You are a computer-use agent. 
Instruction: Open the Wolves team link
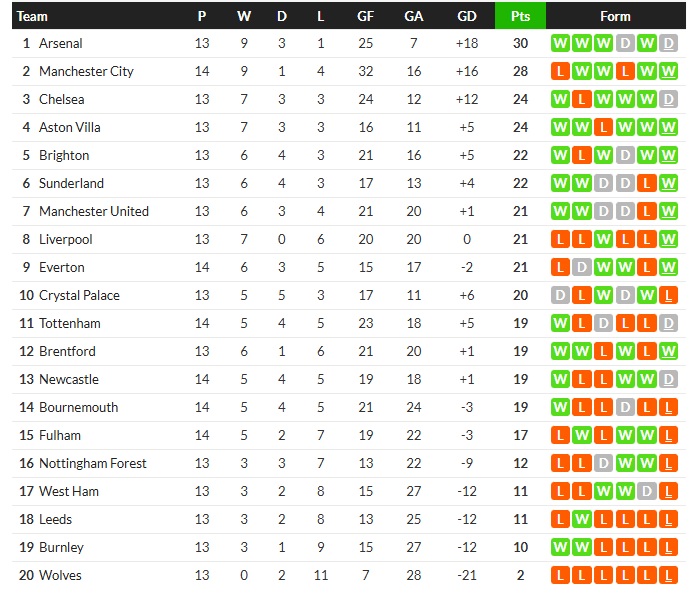point(60,575)
